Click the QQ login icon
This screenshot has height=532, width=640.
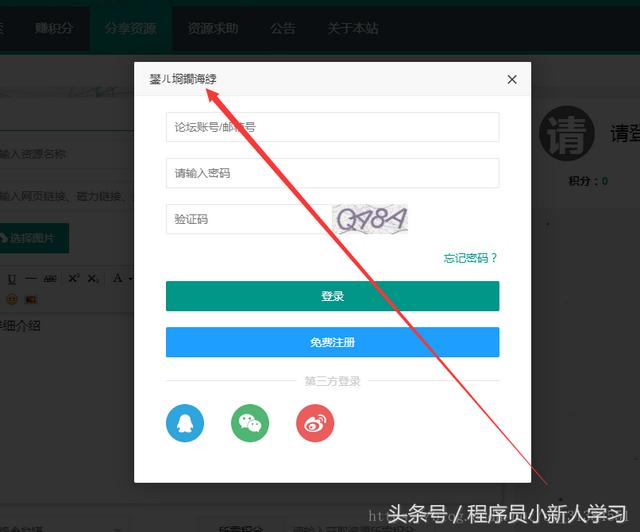point(185,423)
